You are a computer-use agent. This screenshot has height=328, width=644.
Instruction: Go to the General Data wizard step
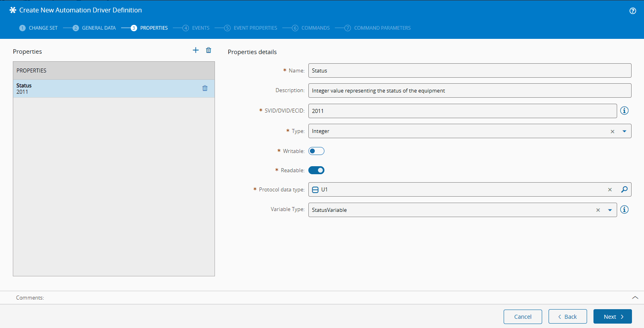tap(98, 28)
